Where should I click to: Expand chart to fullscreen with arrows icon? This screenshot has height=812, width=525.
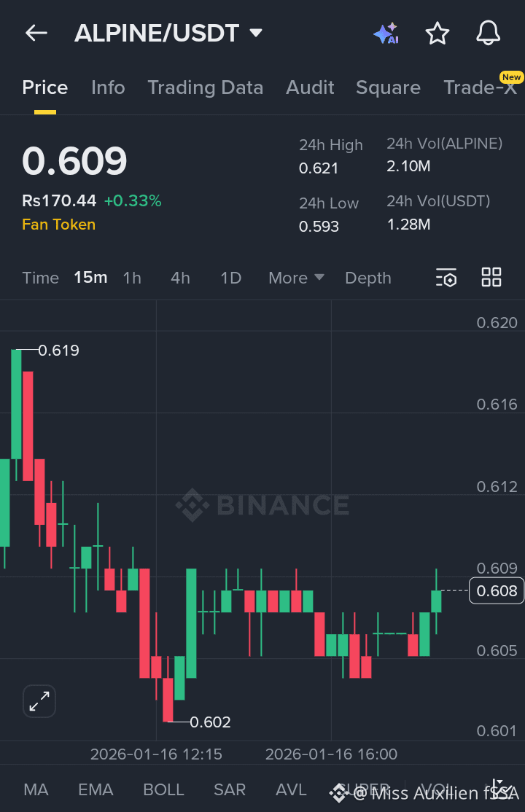coord(39,701)
